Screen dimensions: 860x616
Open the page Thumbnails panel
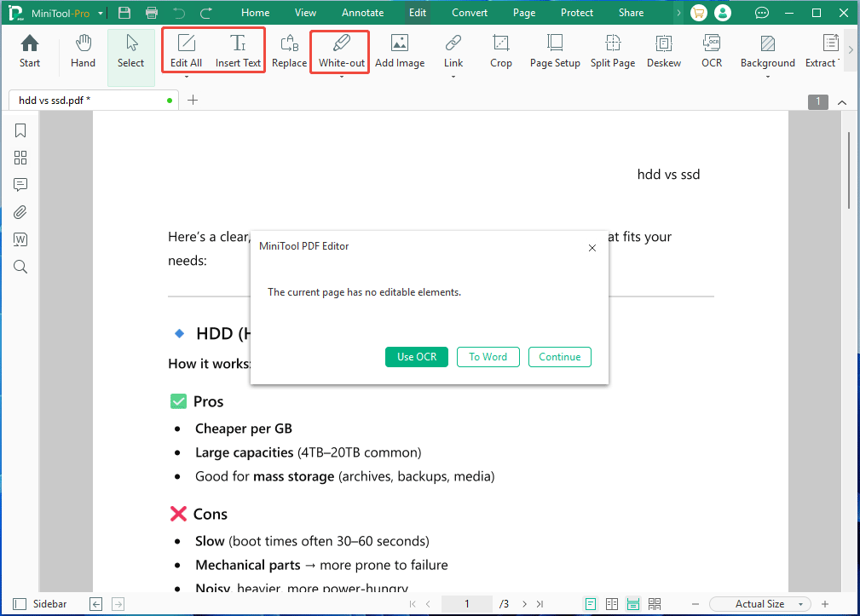(x=20, y=157)
